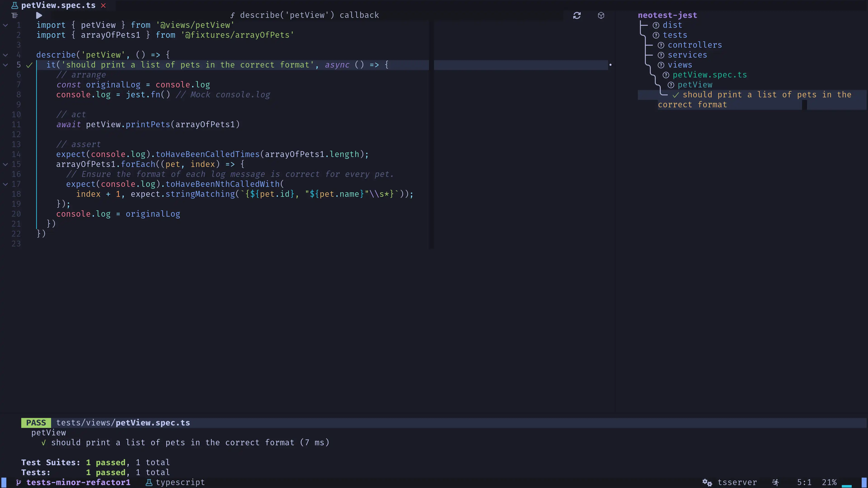868x488 pixels.
Task: Click '@views/petView' import path on line 1
Action: [x=195, y=25]
